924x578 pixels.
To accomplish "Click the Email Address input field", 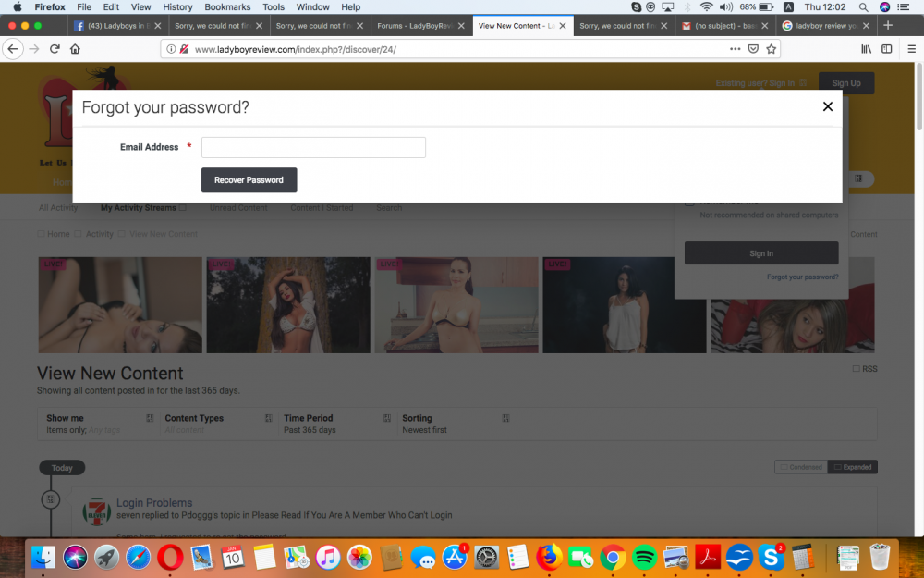I will pyautogui.click(x=313, y=147).
